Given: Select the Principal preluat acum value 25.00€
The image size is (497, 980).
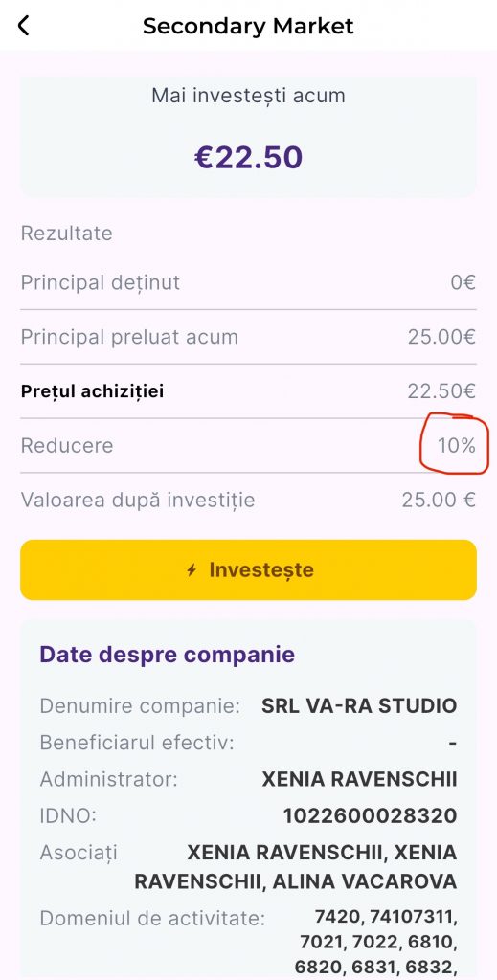Looking at the screenshot, I should click(x=442, y=337).
